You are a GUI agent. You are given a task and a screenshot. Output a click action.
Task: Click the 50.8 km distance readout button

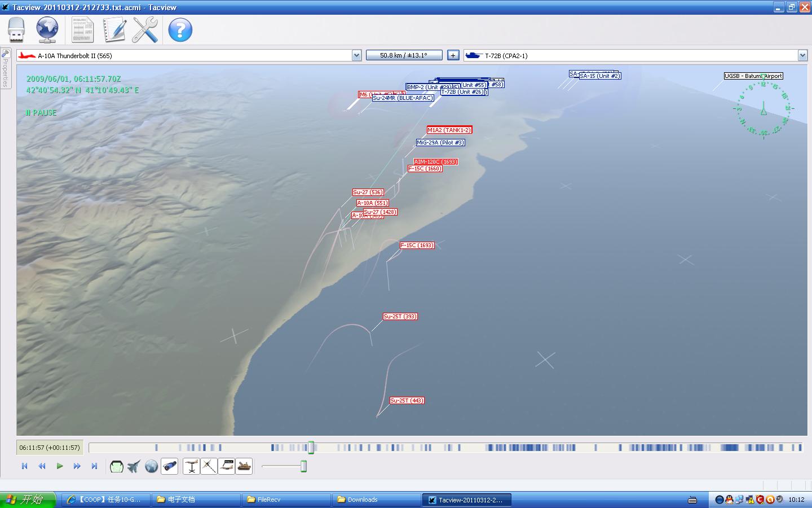404,55
